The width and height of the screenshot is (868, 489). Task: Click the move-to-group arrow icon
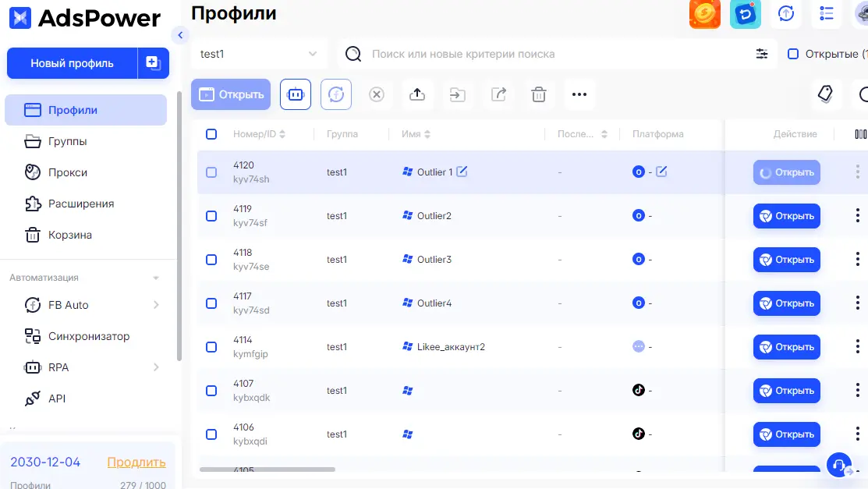coord(457,94)
